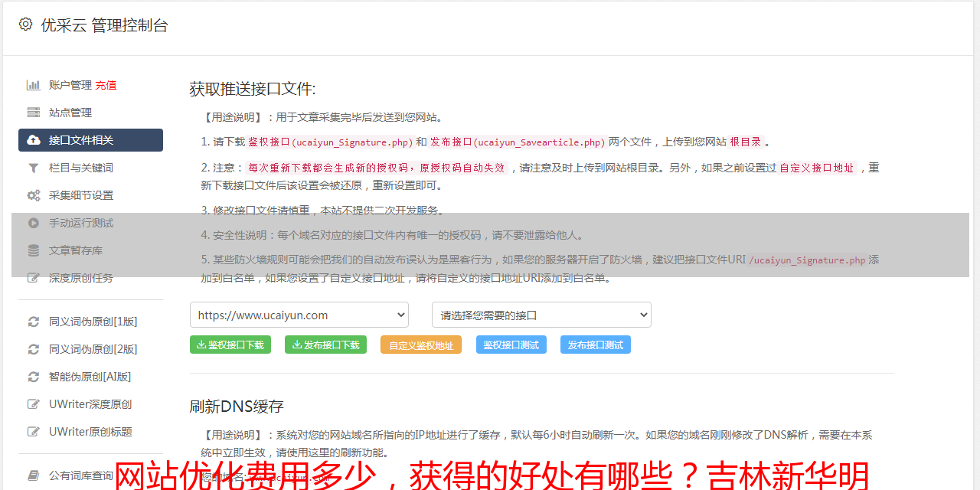980x490 pixels.
Task: Click the gear icon beside 优采云 管理控制台
Action: click(25, 24)
